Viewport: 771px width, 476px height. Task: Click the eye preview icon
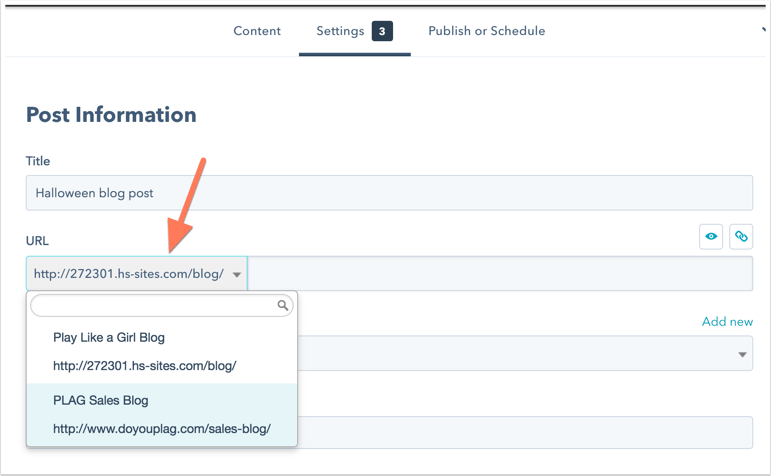coord(711,237)
